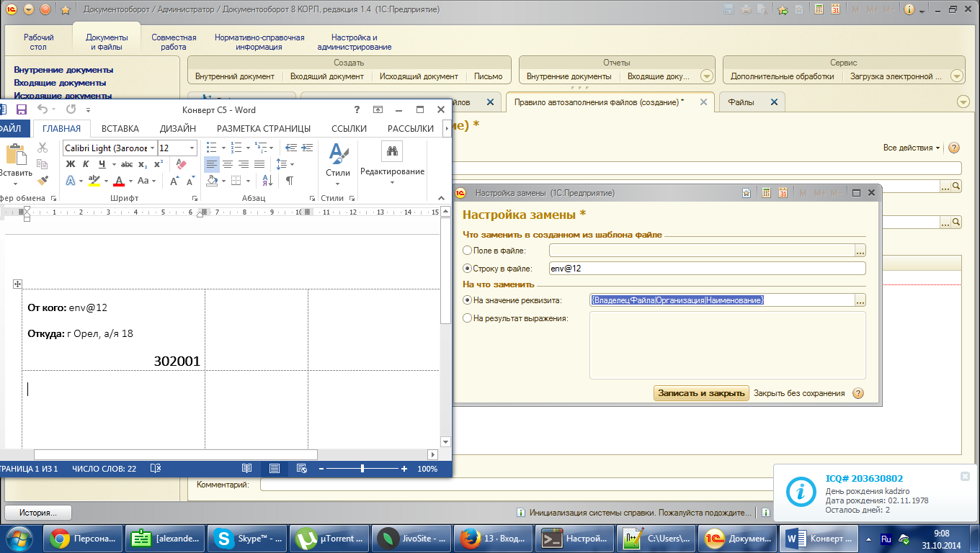Open the ГЛАВНАЯ ribbon tab
The height and width of the screenshot is (553, 980).
61,129
